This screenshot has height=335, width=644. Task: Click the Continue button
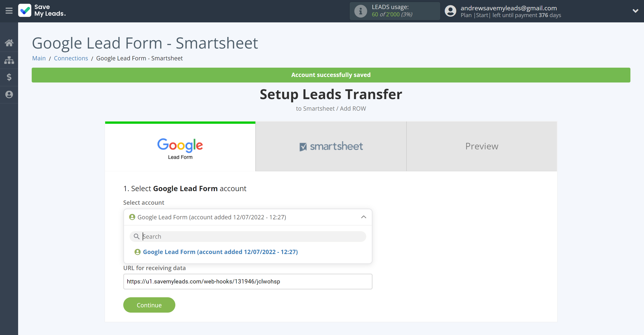coord(149,305)
